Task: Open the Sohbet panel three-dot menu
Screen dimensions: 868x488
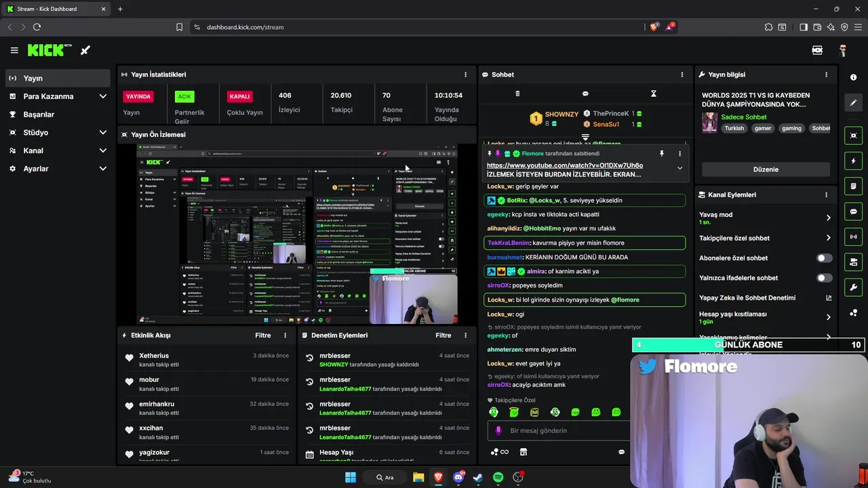Action: point(682,75)
